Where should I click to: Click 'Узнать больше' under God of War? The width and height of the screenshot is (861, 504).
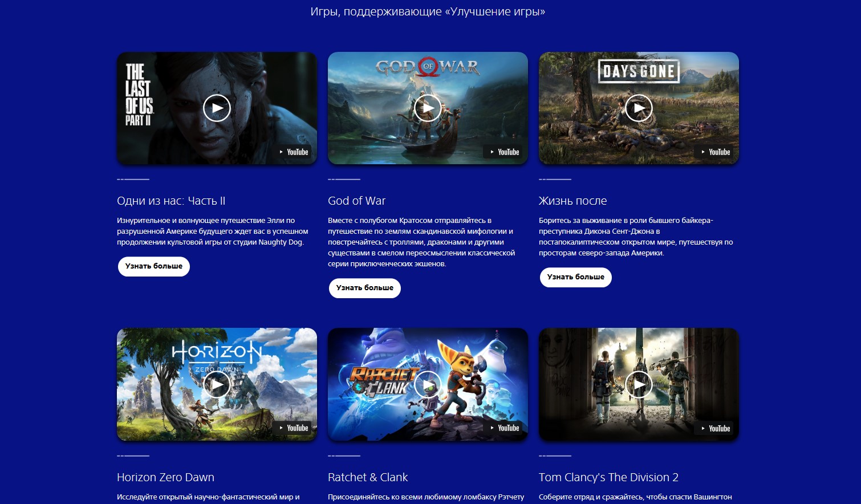coord(365,288)
